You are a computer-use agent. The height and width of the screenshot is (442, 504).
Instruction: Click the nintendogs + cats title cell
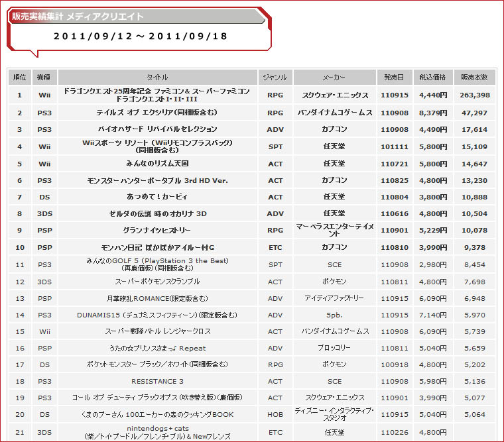click(158, 432)
